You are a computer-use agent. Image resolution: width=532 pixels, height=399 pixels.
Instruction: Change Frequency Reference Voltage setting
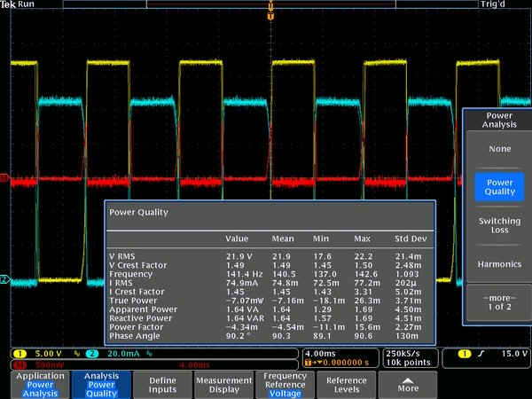[286, 384]
